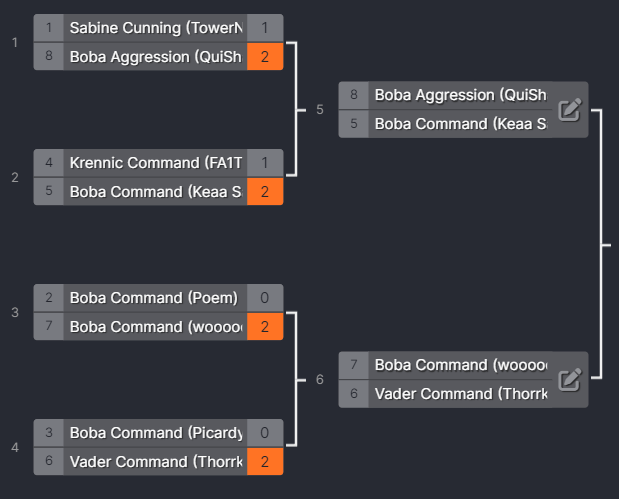Click Boba Aggression in match 5

460,95
